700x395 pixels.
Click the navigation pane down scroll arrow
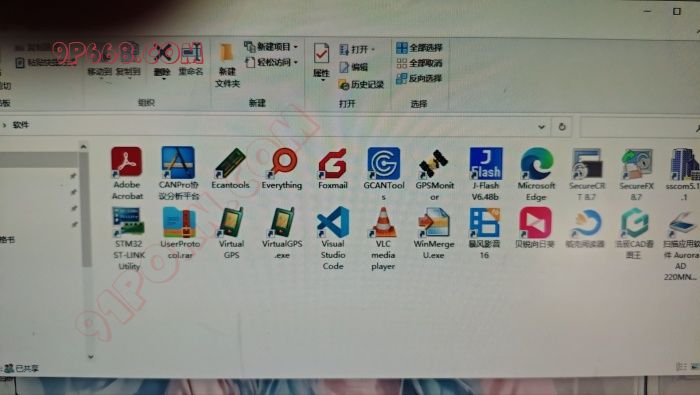coord(91,357)
